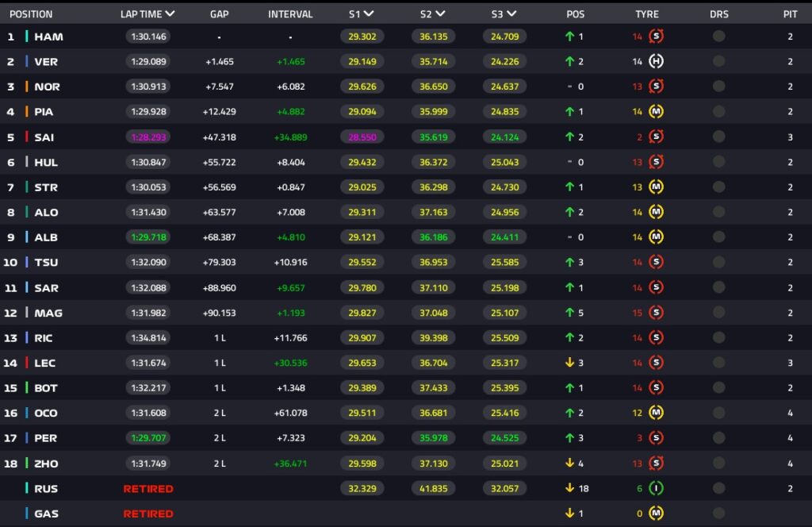This screenshot has width=812, height=527.
Task: Click the POSITION column header
Action: [30, 14]
